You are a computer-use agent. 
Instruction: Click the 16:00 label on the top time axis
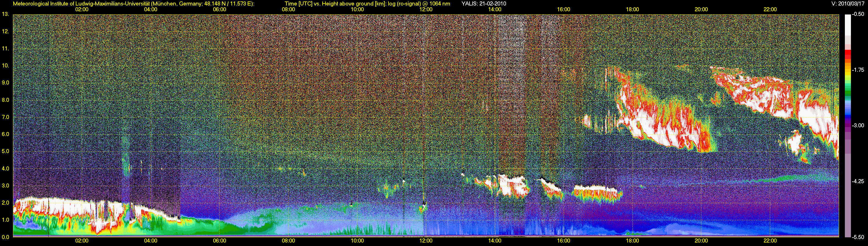(x=564, y=10)
